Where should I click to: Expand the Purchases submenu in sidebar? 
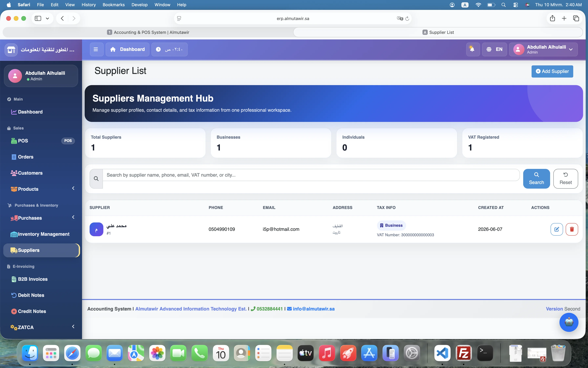point(73,217)
